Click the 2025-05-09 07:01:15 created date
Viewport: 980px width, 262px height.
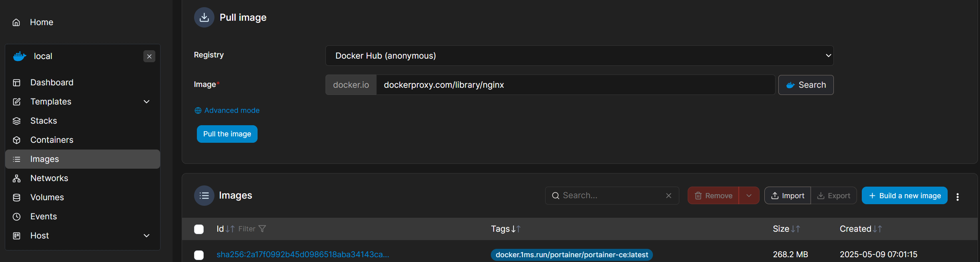[879, 254]
